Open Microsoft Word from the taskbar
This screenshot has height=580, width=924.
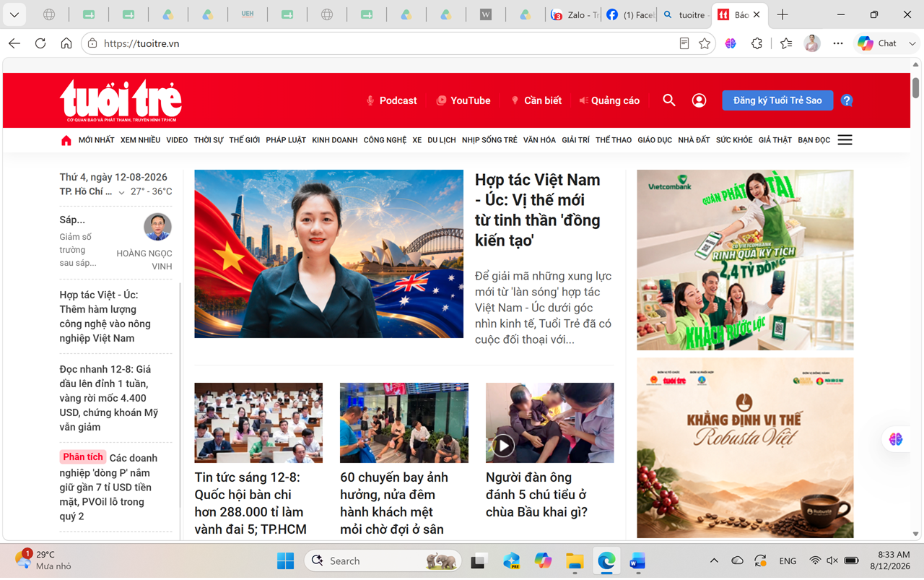coord(637,560)
